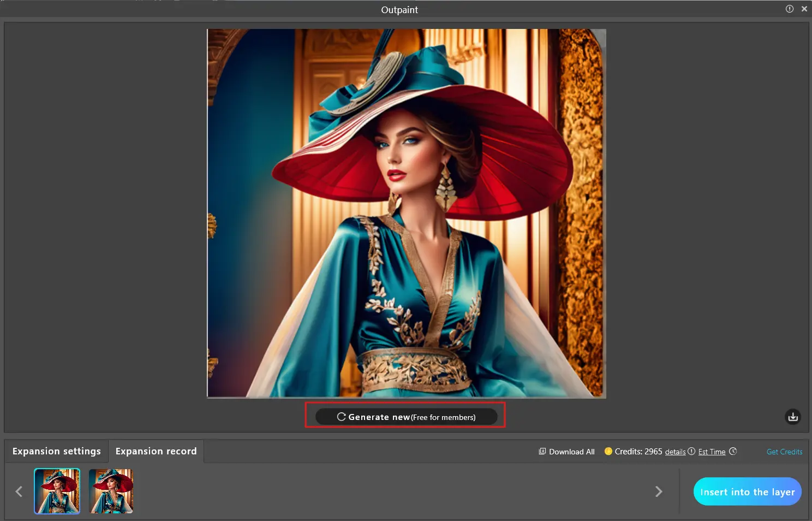Click the Credits: 2965 balance text
812x521 pixels.
[638, 452]
